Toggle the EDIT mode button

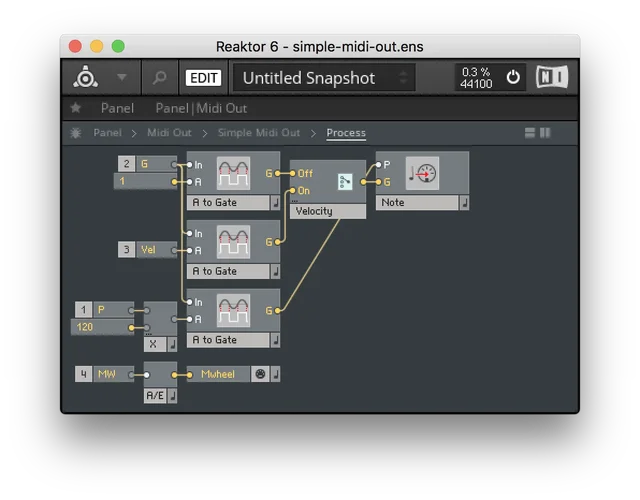(203, 78)
